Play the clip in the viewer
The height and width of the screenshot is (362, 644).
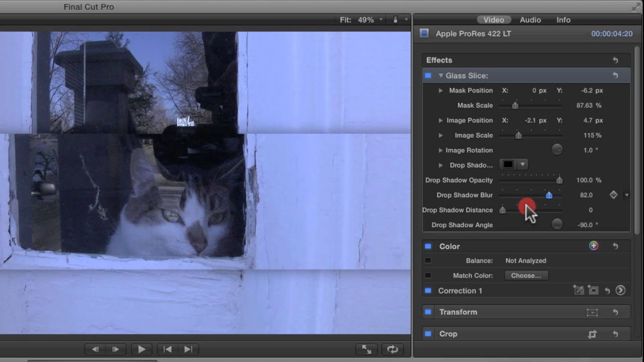142,349
